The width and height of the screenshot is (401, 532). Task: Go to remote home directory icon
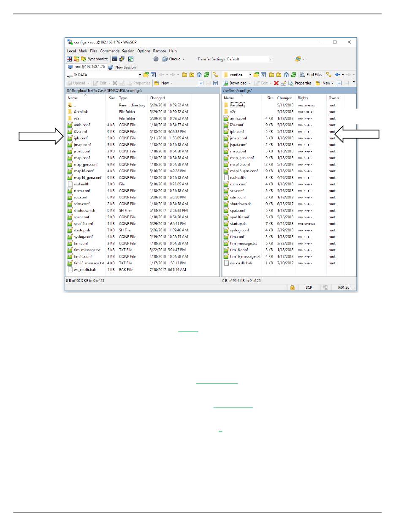(x=286, y=75)
